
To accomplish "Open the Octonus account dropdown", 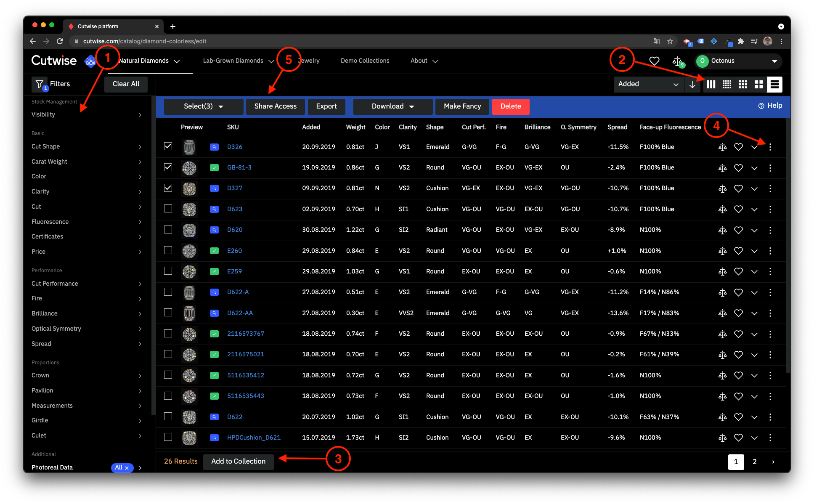I will [738, 61].
